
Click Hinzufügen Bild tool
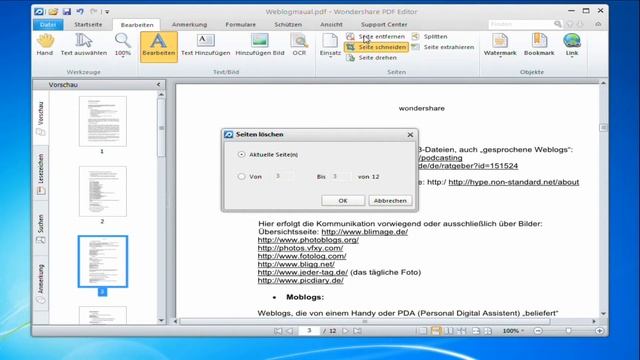pos(260,45)
